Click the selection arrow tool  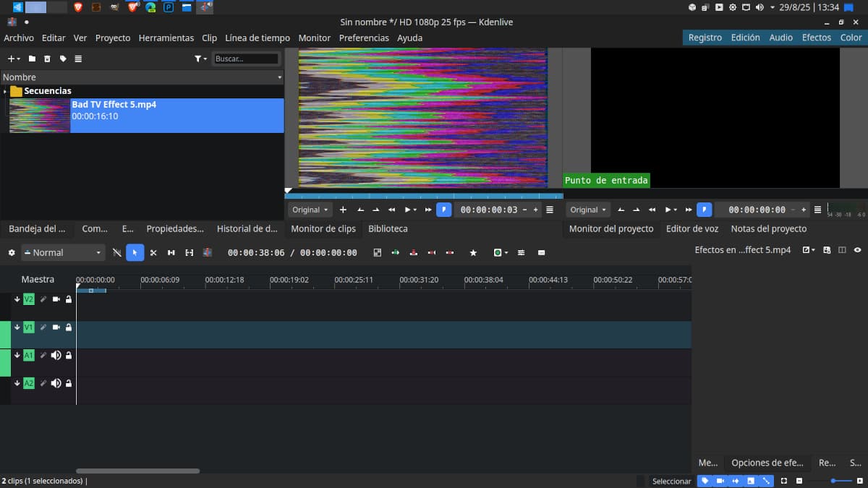135,252
